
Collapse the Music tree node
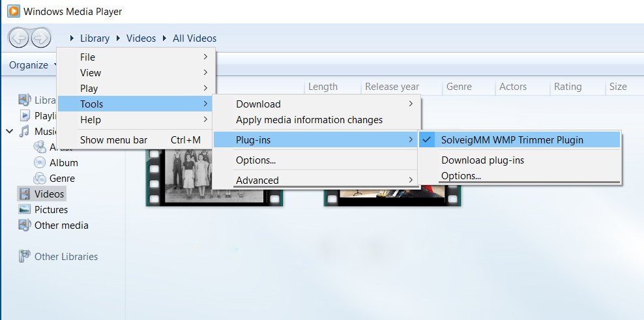(9, 132)
